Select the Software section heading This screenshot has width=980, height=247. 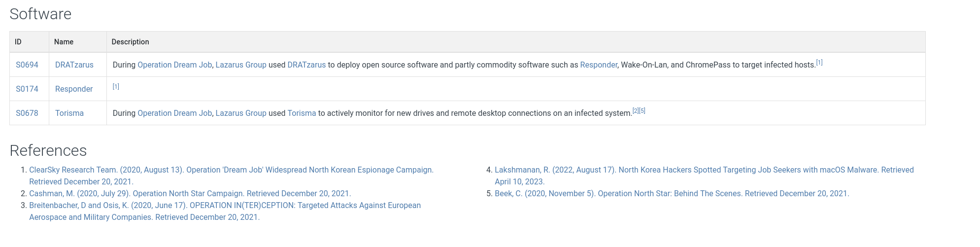[40, 14]
